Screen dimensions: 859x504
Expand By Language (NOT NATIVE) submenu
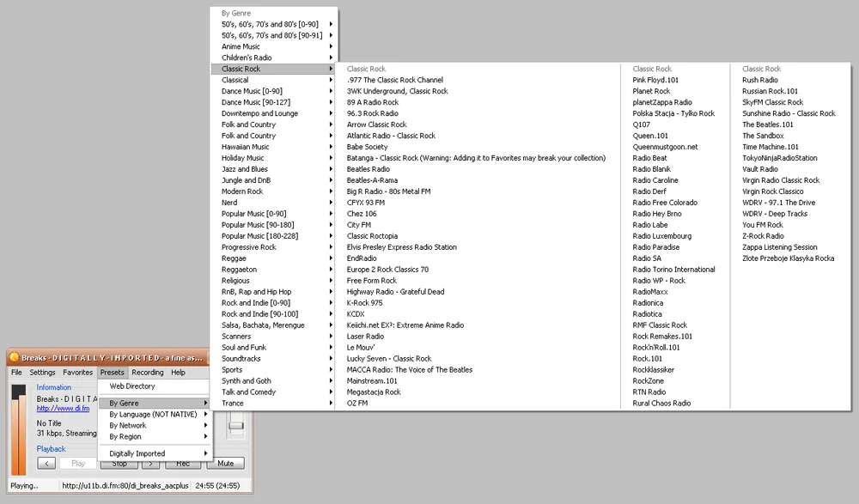point(155,414)
